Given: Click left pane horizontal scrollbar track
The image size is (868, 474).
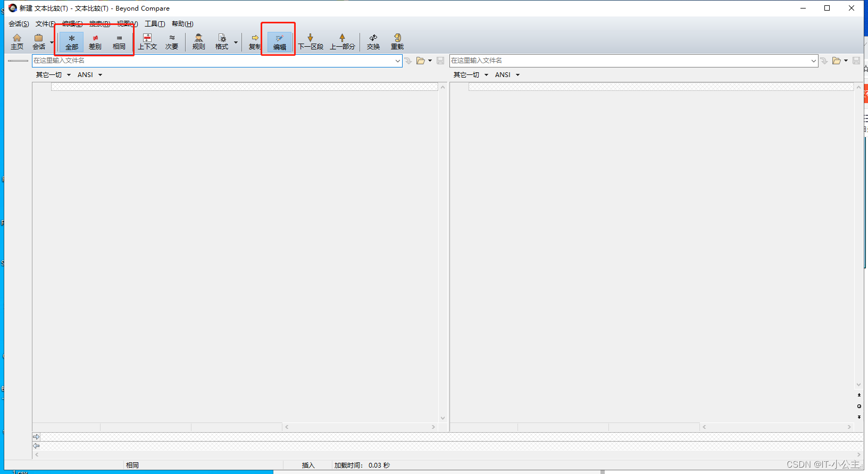Looking at the screenshot, I should point(360,427).
